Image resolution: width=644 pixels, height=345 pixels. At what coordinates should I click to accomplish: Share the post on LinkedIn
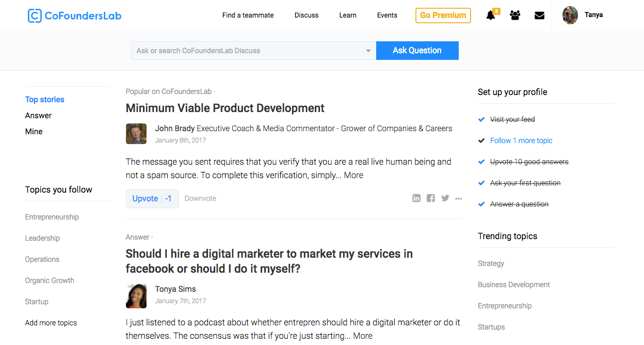point(416,198)
